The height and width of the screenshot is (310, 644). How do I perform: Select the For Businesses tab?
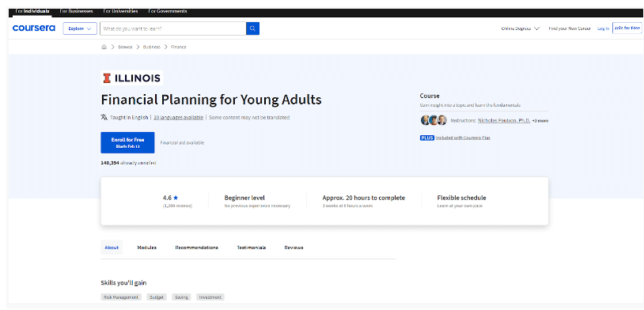(x=76, y=11)
